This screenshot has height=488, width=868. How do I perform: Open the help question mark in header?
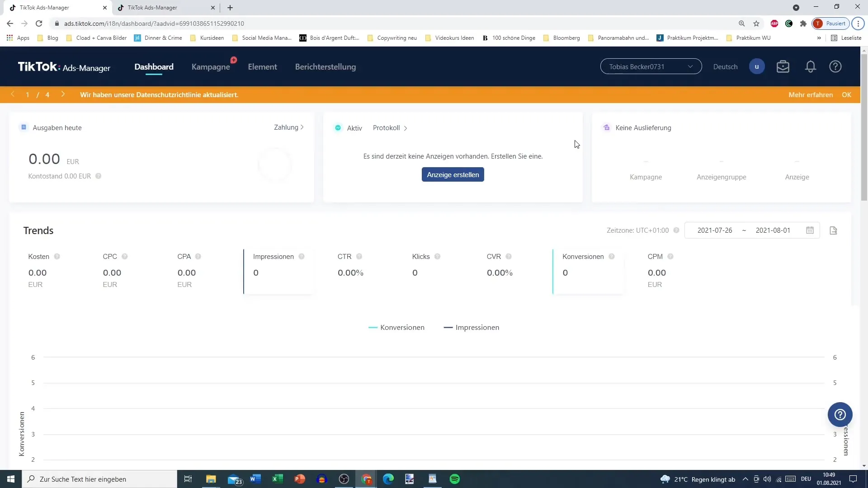tap(835, 67)
